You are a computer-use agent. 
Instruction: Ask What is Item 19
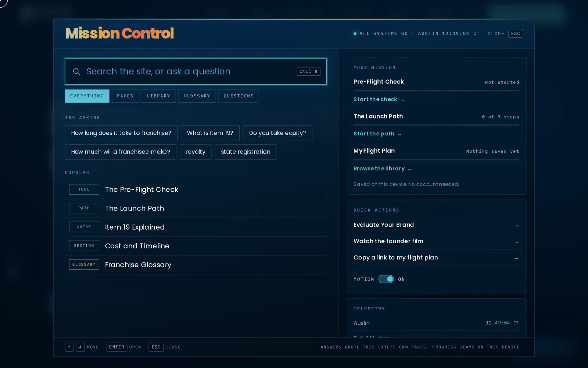click(210, 133)
